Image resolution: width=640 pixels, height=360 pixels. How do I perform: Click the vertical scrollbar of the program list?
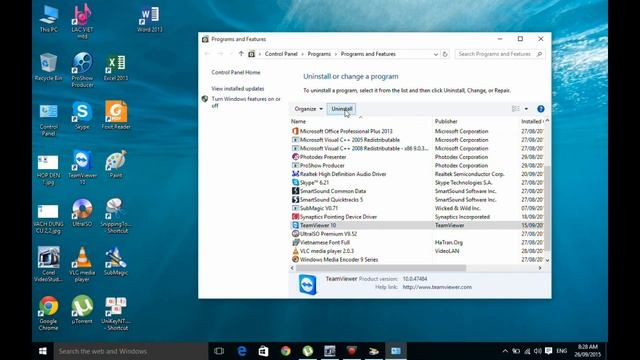[x=547, y=208]
